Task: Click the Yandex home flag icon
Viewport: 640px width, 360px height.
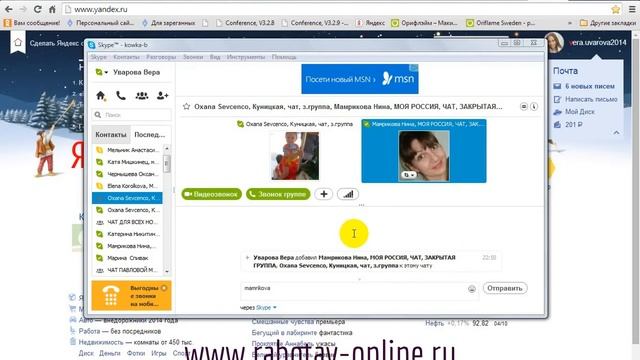Action: (18, 42)
